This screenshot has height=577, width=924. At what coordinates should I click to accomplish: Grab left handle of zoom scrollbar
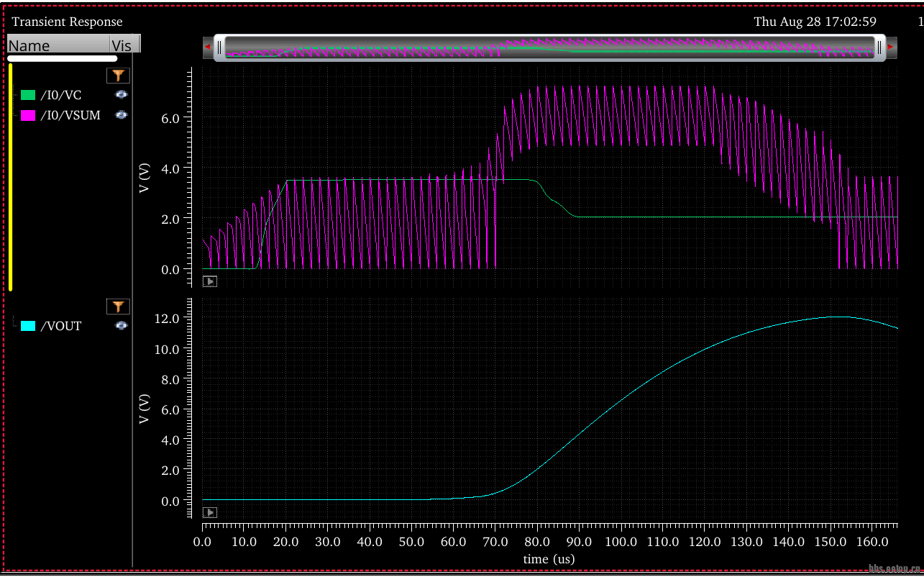[220, 47]
